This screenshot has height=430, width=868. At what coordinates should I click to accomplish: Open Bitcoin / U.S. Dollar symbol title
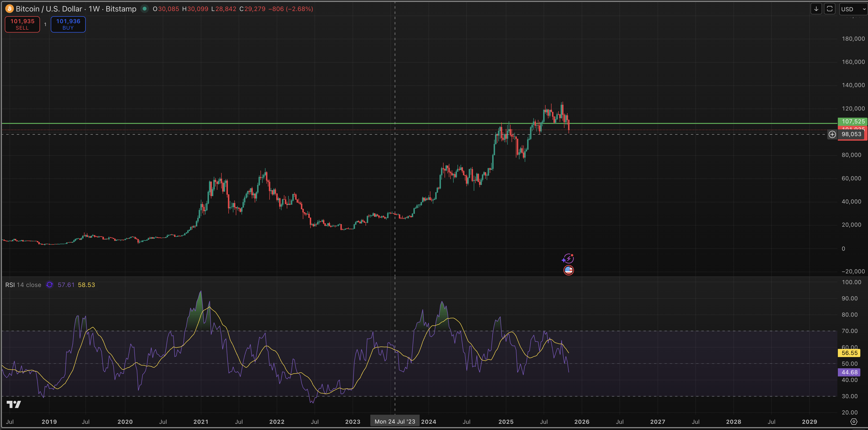coord(49,9)
